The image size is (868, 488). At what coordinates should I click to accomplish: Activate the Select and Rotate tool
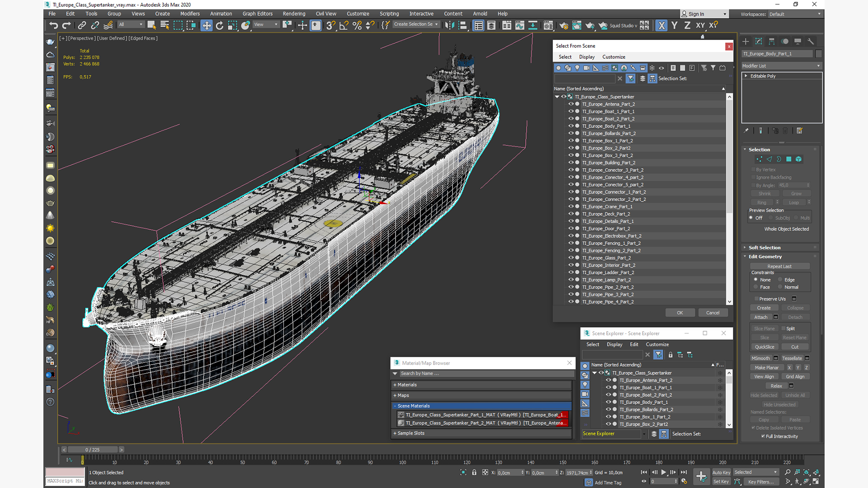[220, 25]
